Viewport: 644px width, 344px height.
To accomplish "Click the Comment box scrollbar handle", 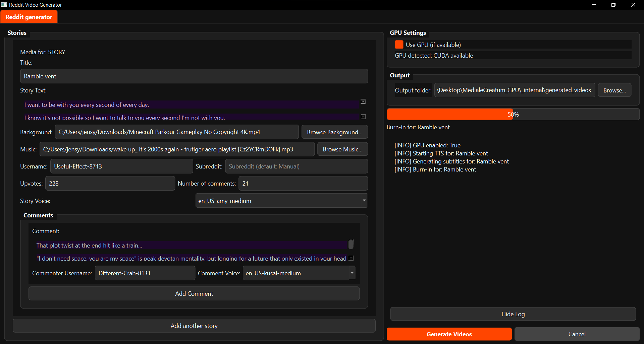I will coord(351,245).
